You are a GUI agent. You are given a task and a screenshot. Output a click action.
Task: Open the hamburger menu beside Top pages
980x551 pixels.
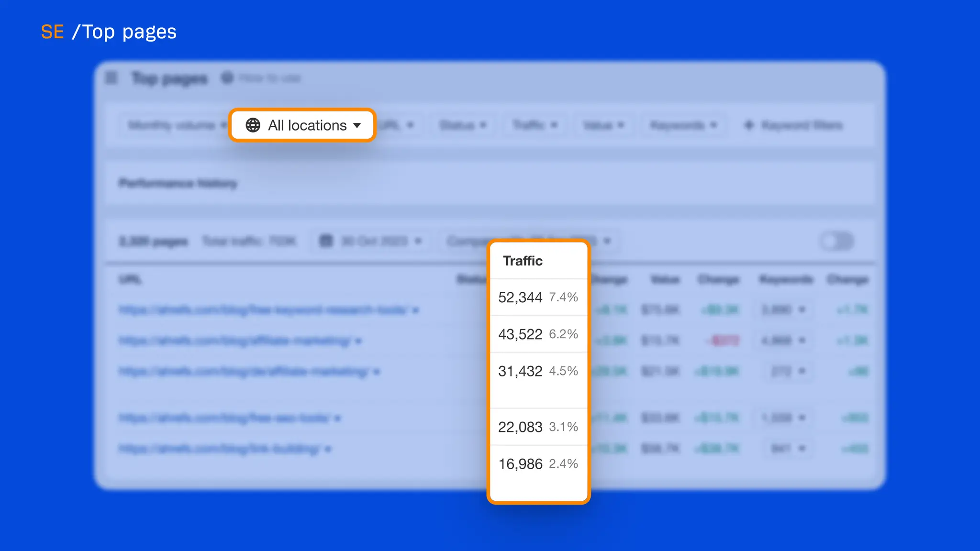(x=111, y=77)
